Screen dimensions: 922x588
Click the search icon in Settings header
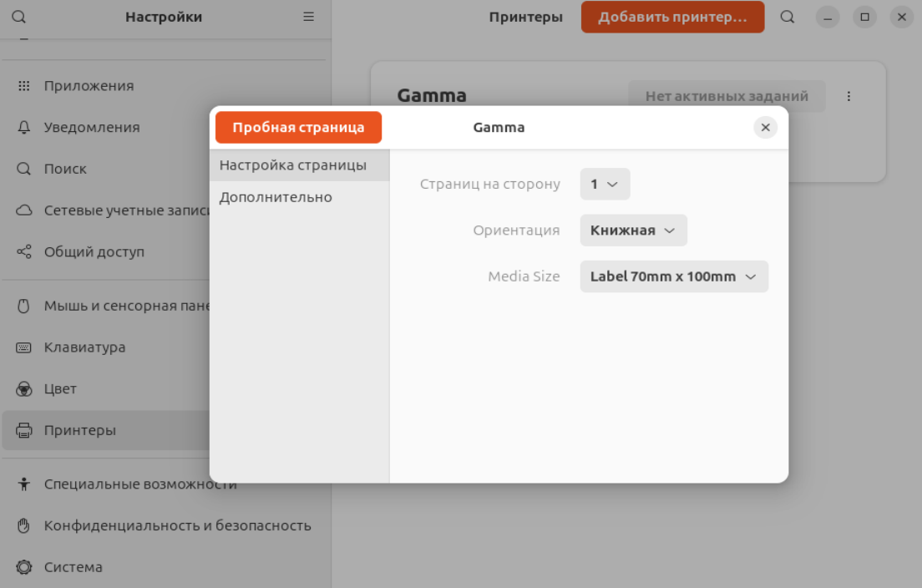[x=19, y=17]
